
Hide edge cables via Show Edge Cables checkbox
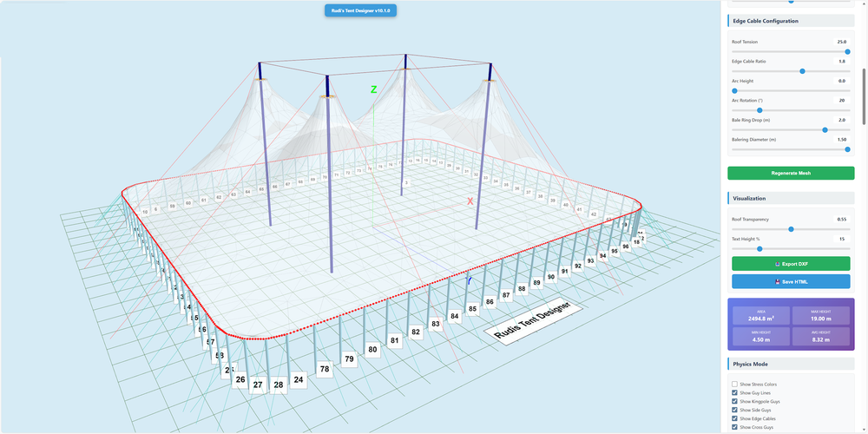pos(734,418)
